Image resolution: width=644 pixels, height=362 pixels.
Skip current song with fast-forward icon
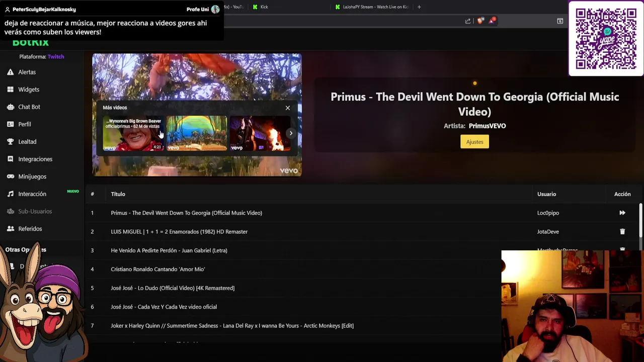[622, 213]
